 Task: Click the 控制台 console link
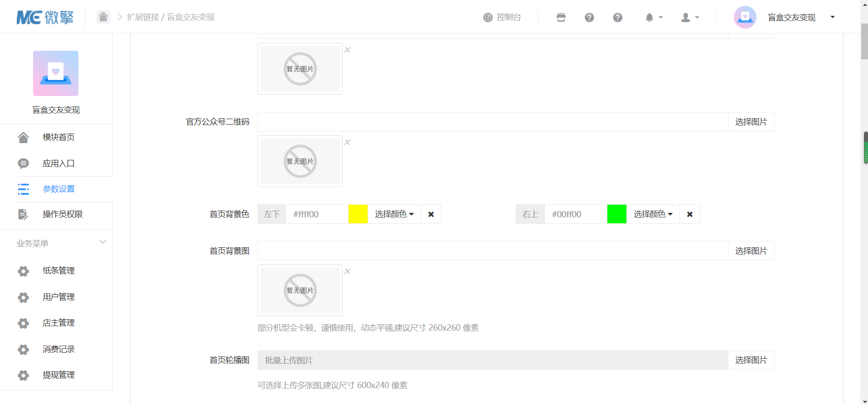[x=502, y=17]
